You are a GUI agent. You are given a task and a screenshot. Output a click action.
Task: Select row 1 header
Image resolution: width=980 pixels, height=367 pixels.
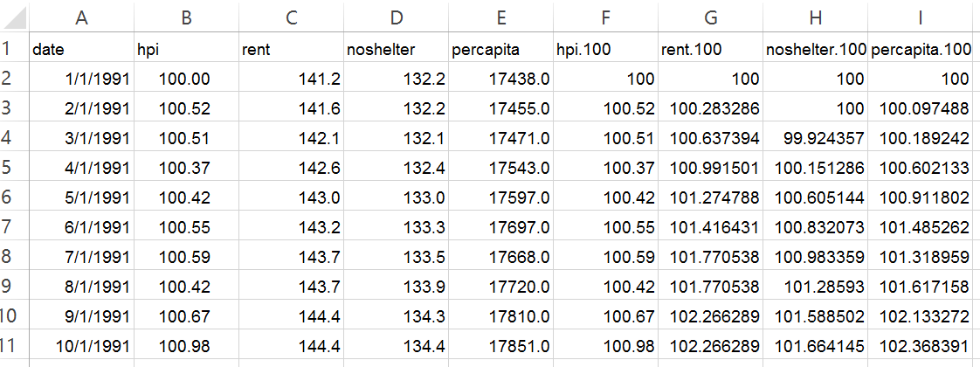coord(14,50)
